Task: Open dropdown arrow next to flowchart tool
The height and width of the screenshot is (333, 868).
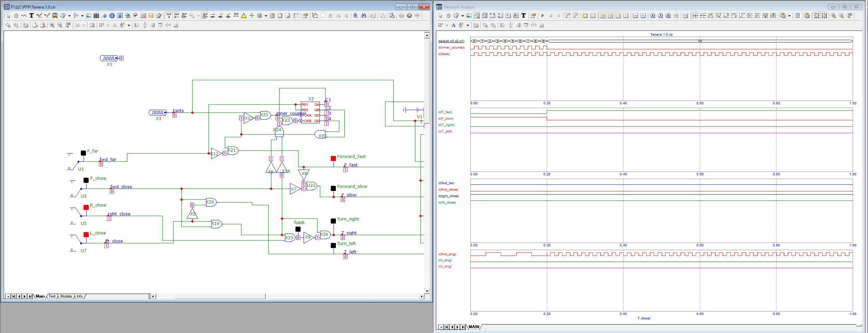Action: (x=82, y=16)
